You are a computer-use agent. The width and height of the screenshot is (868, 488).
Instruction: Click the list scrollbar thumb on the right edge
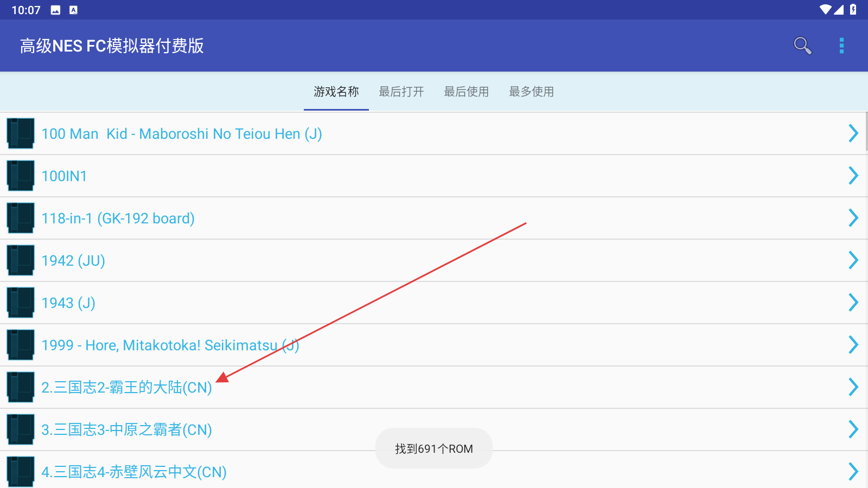coord(866,131)
